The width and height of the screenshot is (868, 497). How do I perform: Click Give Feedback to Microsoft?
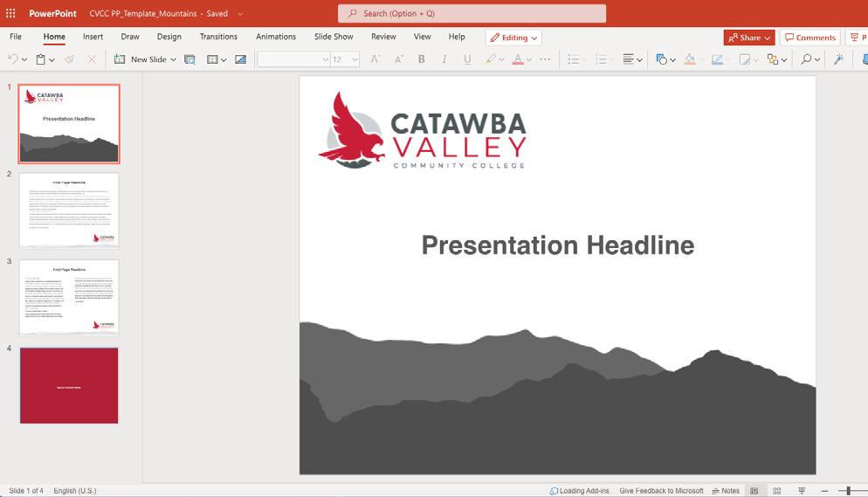[x=661, y=491]
